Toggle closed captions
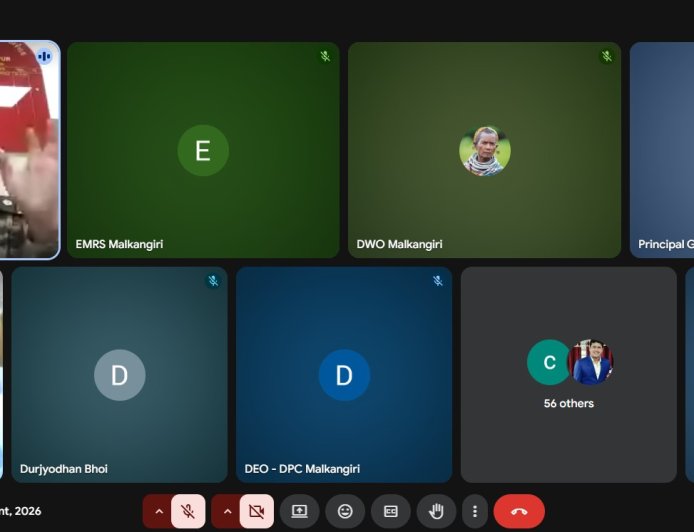Viewport: 694px width, 532px height. [391, 511]
